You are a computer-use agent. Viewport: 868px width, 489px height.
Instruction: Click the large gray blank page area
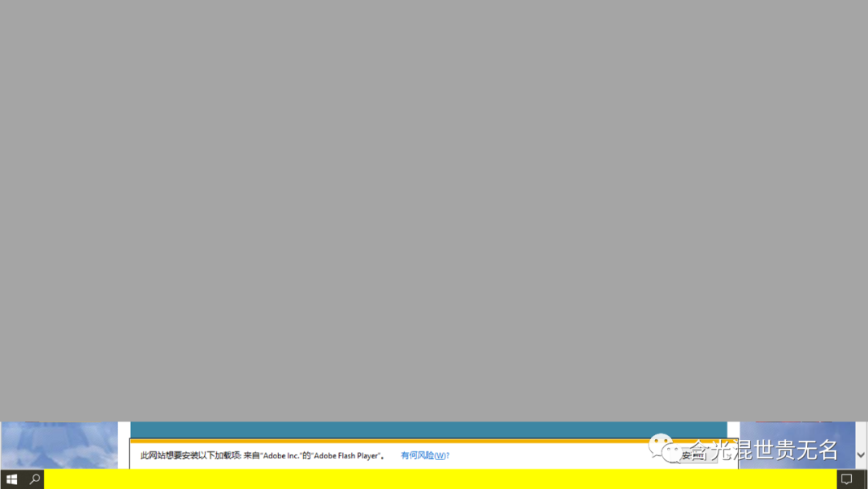pyautogui.click(x=434, y=209)
